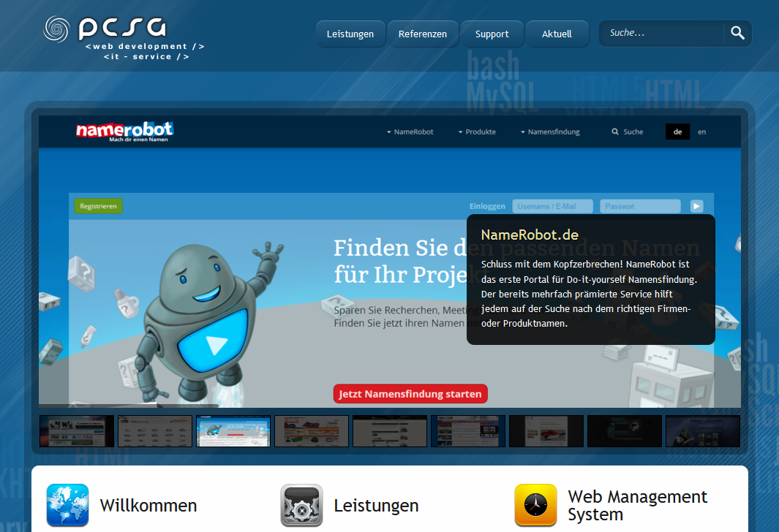Select the fourth slider thumbnail
779x532 pixels.
pos(312,430)
